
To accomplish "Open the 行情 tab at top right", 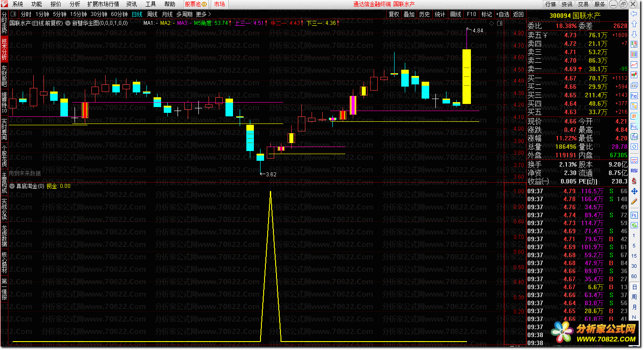I will click(550, 4).
